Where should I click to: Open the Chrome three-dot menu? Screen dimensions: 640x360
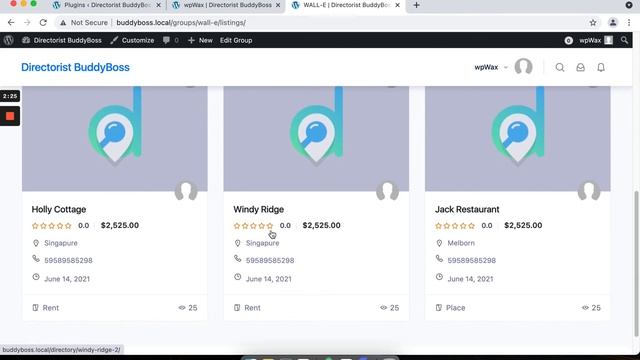point(629,22)
